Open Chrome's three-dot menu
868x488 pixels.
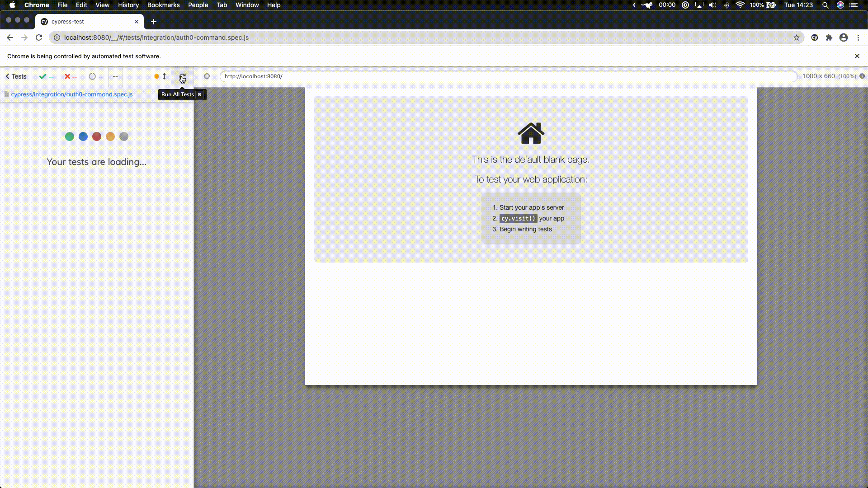pyautogui.click(x=858, y=38)
